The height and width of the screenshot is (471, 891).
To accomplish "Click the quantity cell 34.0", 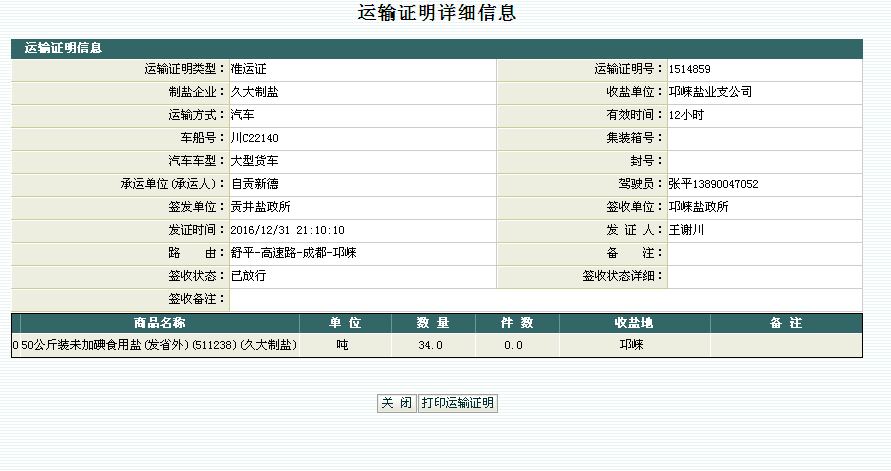I will (432, 345).
